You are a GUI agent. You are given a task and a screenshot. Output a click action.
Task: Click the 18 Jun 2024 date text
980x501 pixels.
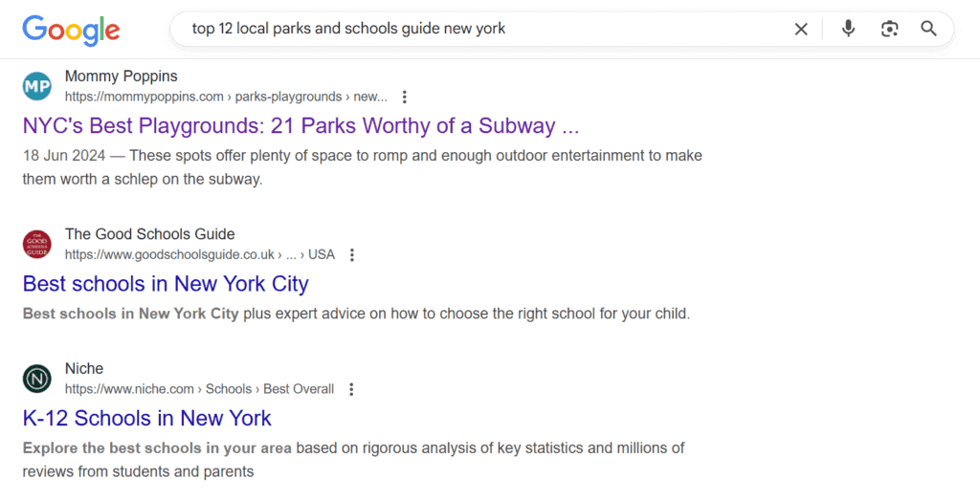[x=64, y=156]
